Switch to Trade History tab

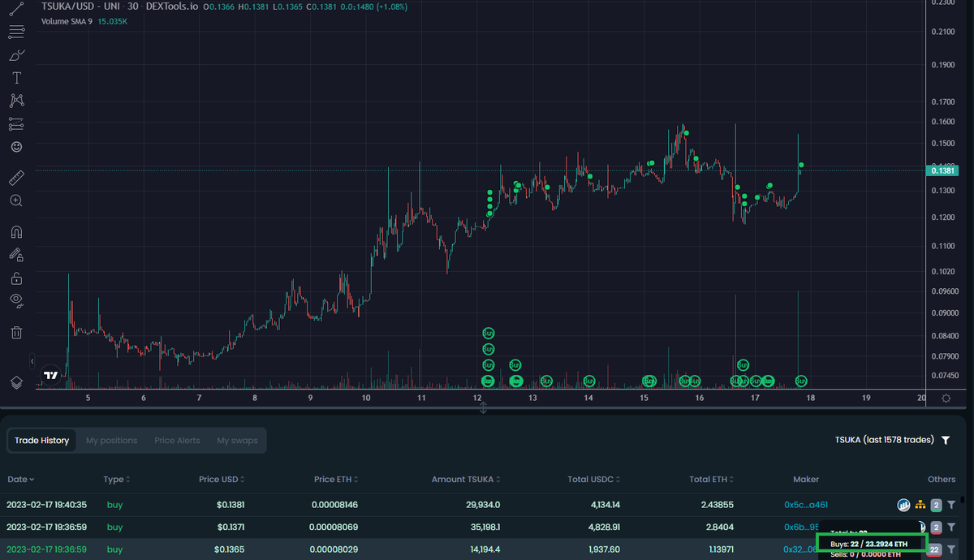click(41, 441)
